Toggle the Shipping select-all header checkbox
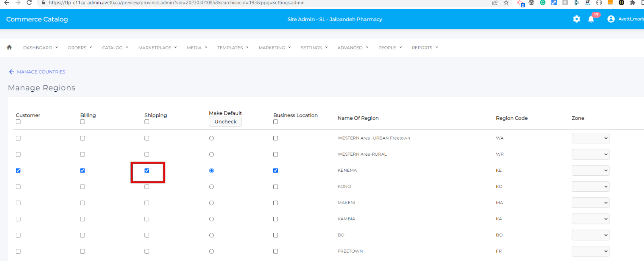The image size is (644, 261). [x=147, y=122]
